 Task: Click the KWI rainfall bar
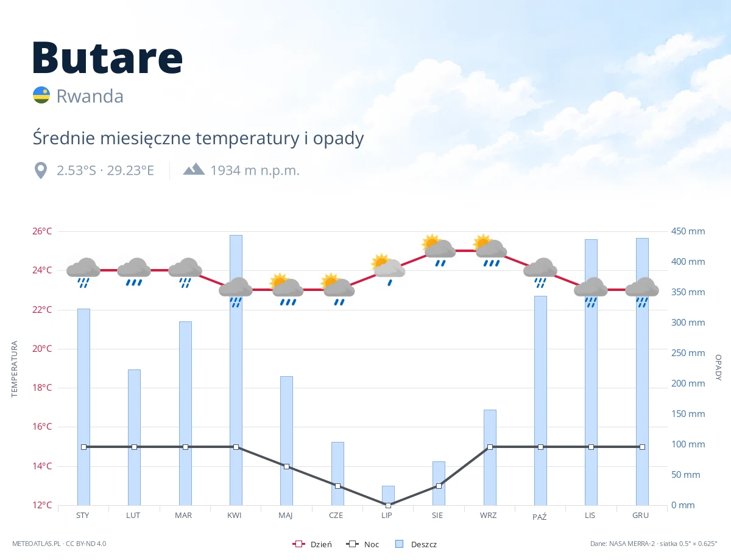[x=236, y=370]
